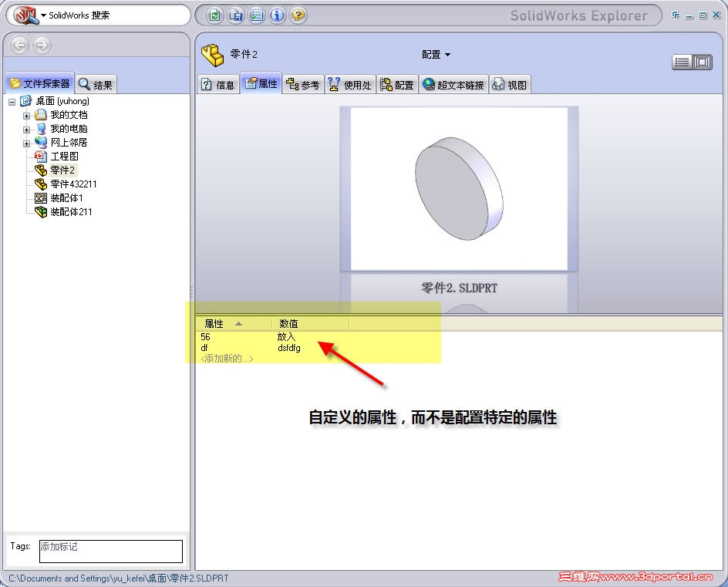The image size is (728, 587).
Task: Select 桌面 (yuhong) in the tree
Action: tap(62, 101)
